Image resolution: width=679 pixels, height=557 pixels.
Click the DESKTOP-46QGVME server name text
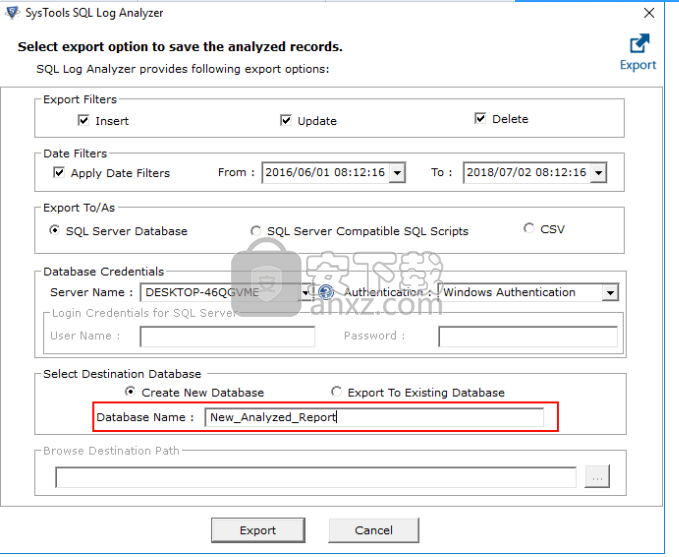(x=202, y=292)
